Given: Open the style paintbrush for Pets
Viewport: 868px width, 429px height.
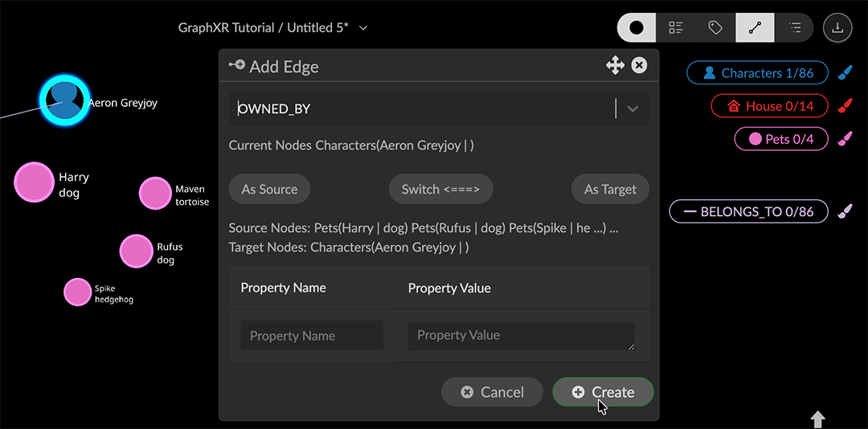Looking at the screenshot, I should [844, 139].
